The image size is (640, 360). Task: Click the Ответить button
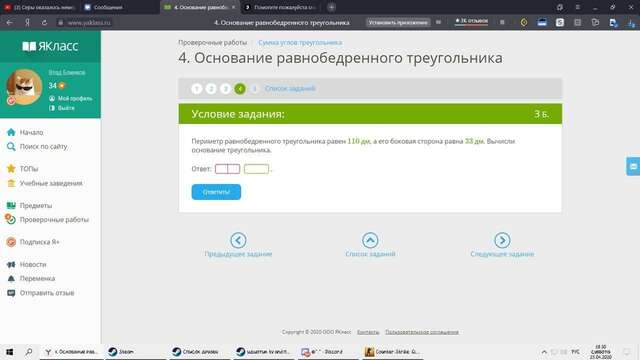(x=216, y=192)
